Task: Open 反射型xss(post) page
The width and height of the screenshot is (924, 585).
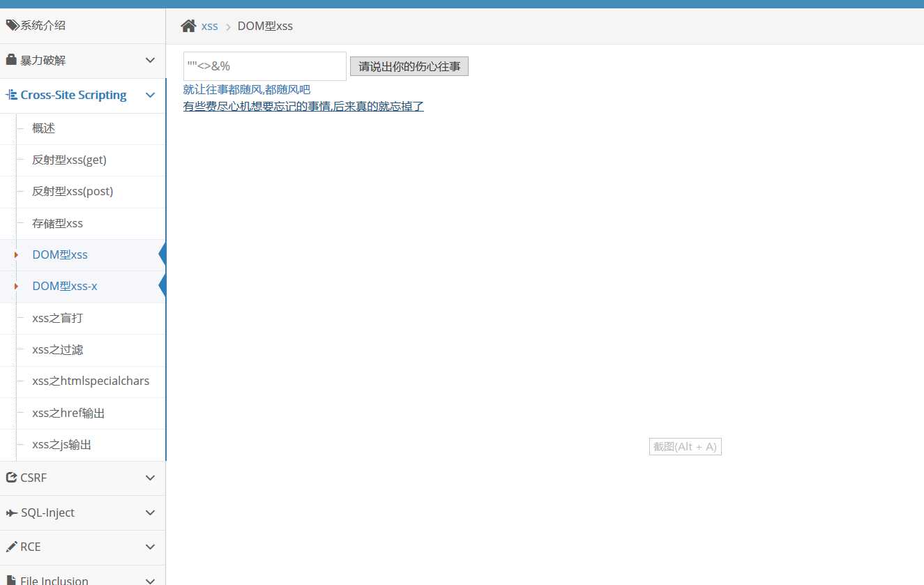Action: (83, 192)
